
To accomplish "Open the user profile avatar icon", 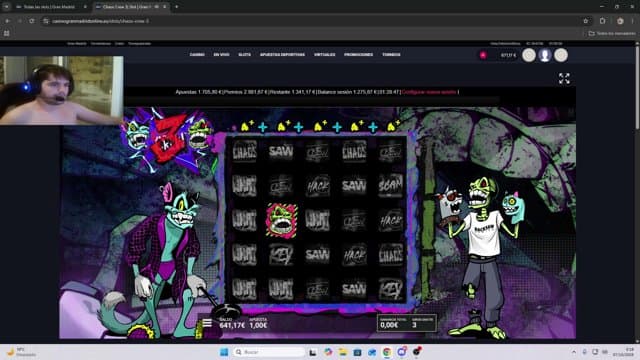I will [545, 55].
